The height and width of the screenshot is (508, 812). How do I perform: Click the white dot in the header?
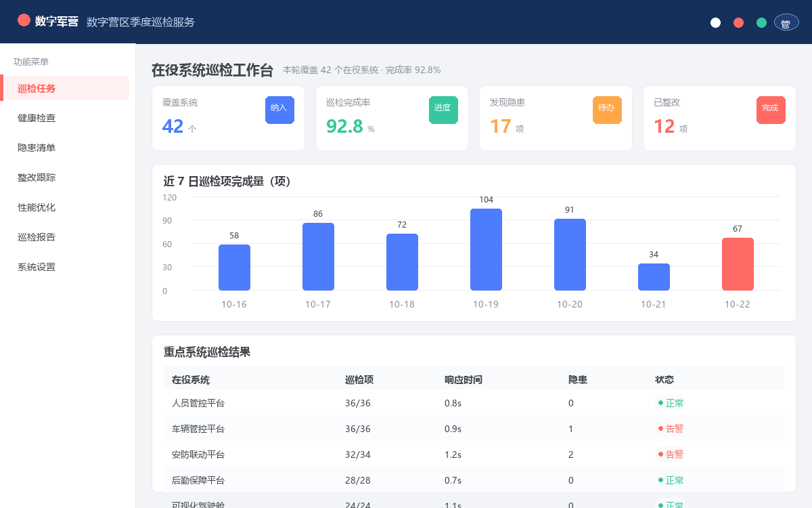pos(715,22)
